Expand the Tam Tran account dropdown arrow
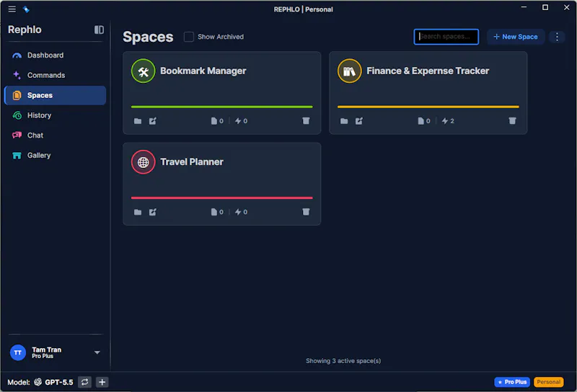Viewport: 577px width, 392px height. click(97, 352)
